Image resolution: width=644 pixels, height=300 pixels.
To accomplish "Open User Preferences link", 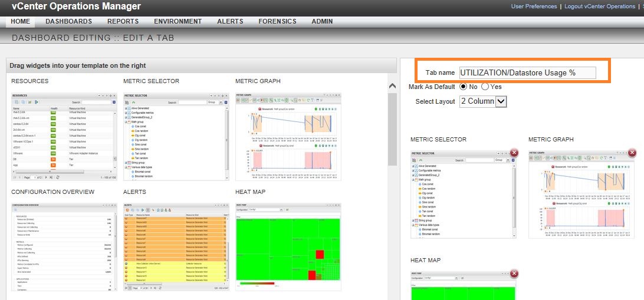I will coord(534,6).
